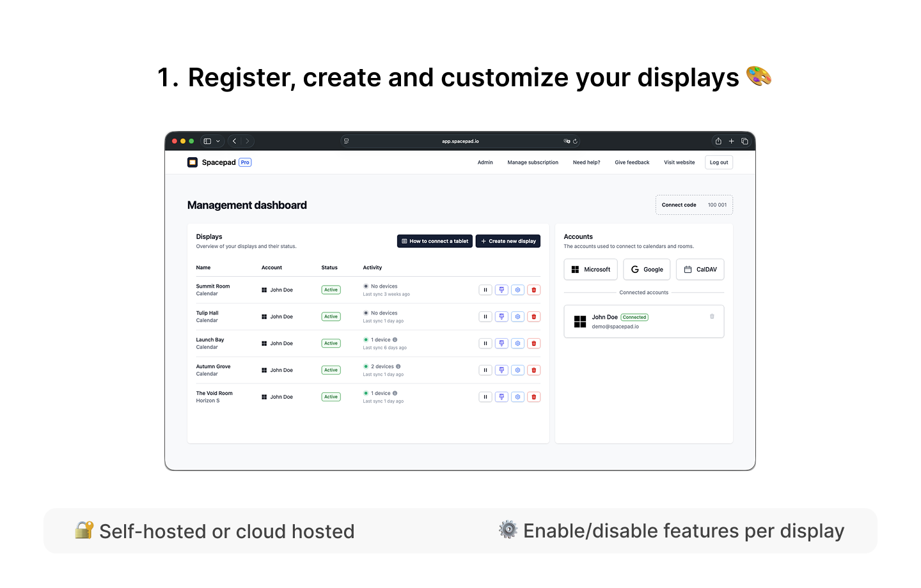921x588 pixels.
Task: Show browser tab overview icon
Action: 744,141
